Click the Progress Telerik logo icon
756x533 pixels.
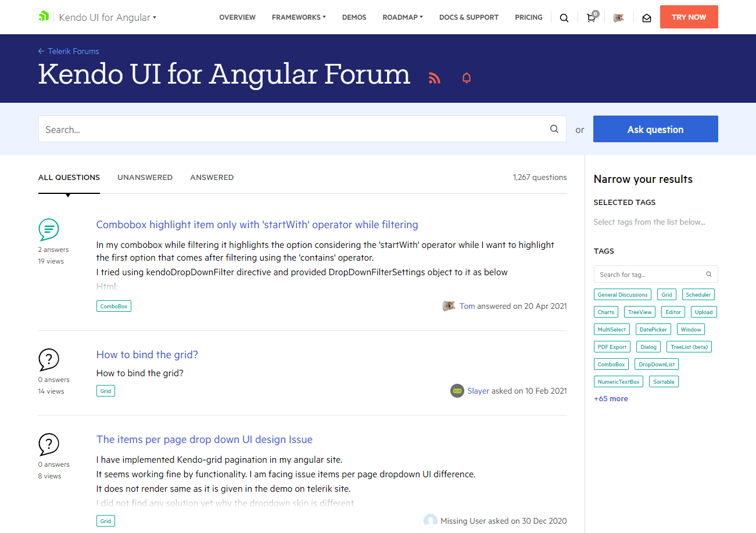[44, 17]
